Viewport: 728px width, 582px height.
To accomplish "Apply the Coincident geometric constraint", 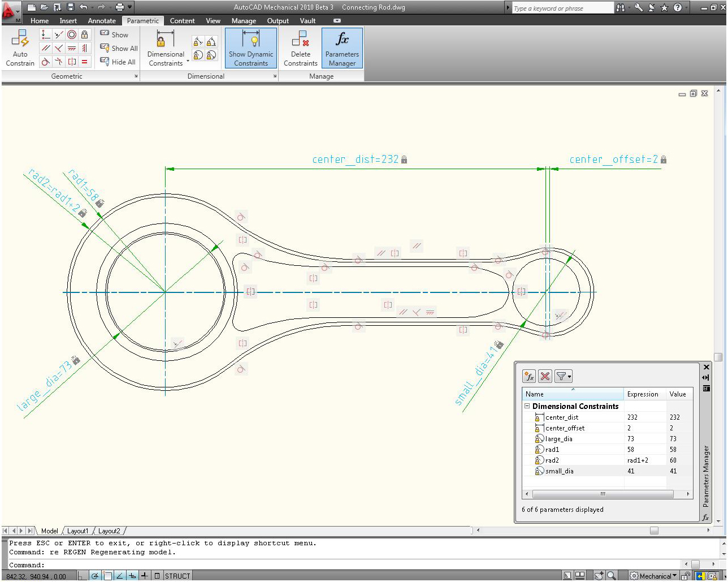I will click(x=46, y=35).
